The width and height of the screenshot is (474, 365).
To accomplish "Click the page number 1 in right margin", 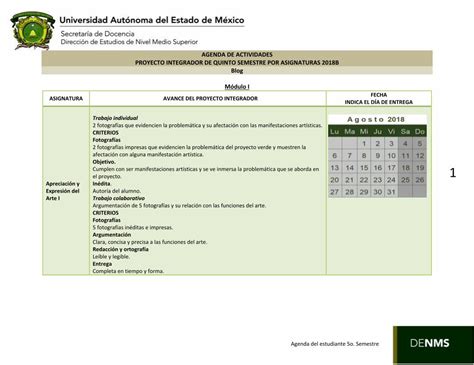I will tap(453, 173).
